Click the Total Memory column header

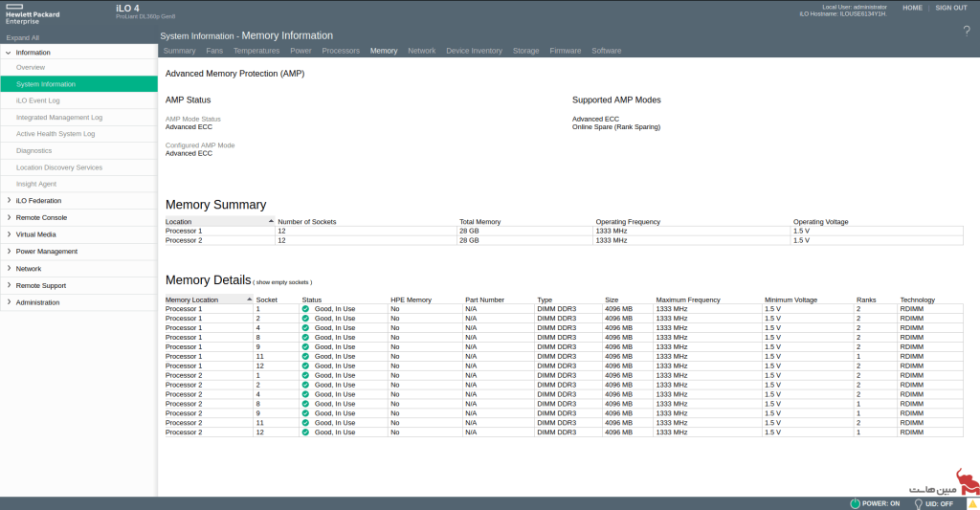(480, 221)
